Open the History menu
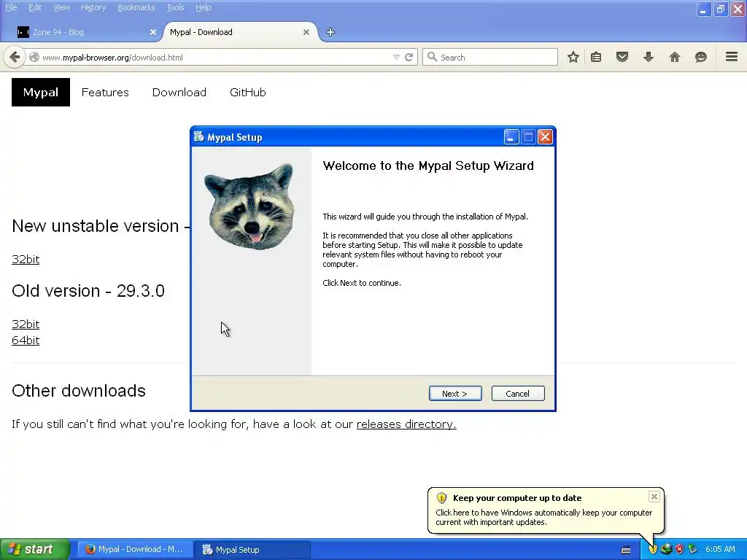747x560 pixels. 93,7
